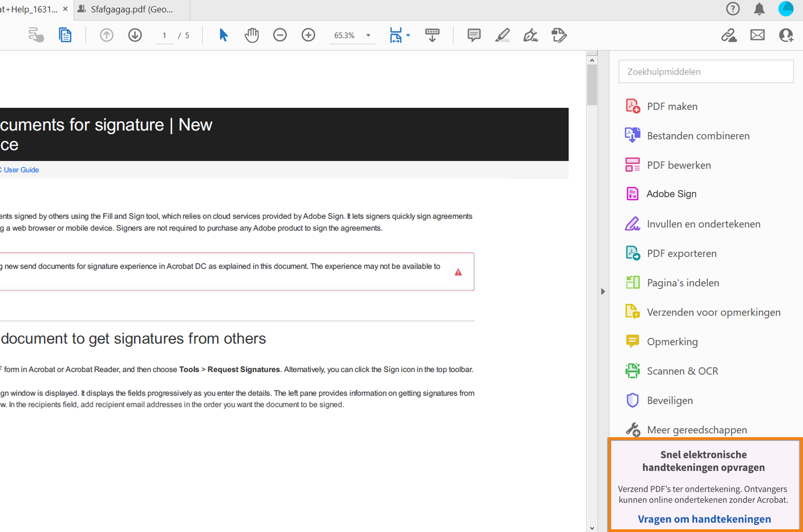This screenshot has width=803, height=532.
Task: Add a sticky note comment
Action: click(474, 35)
